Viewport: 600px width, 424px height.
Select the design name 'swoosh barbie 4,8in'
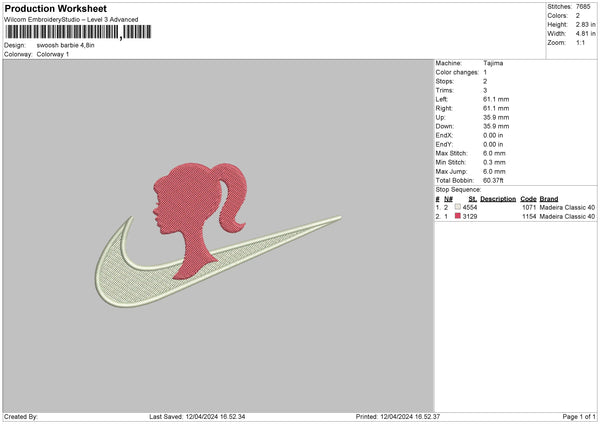pyautogui.click(x=65, y=45)
